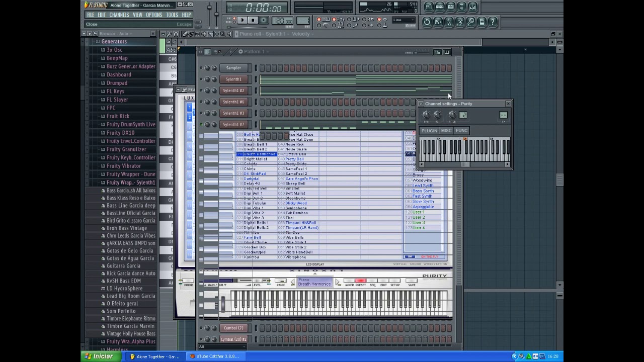Toggle the Sylenth1 #7 channel mute light
The height and width of the screenshot is (362, 644).
pos(201,124)
